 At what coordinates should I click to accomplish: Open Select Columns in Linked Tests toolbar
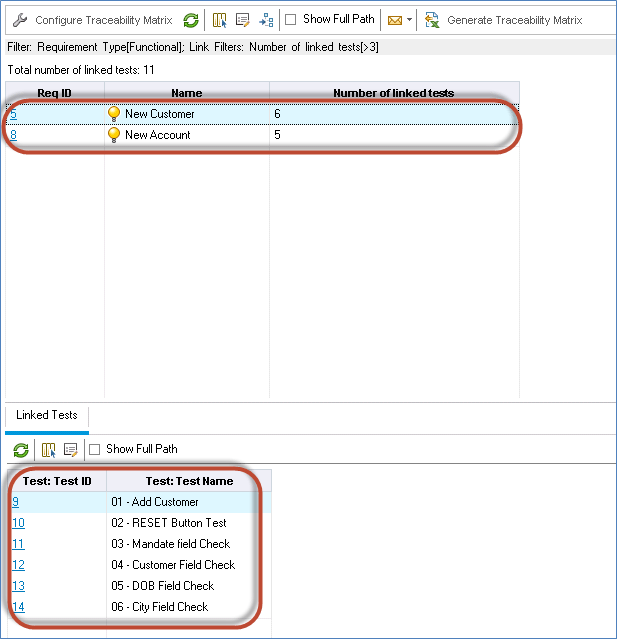click(x=48, y=450)
